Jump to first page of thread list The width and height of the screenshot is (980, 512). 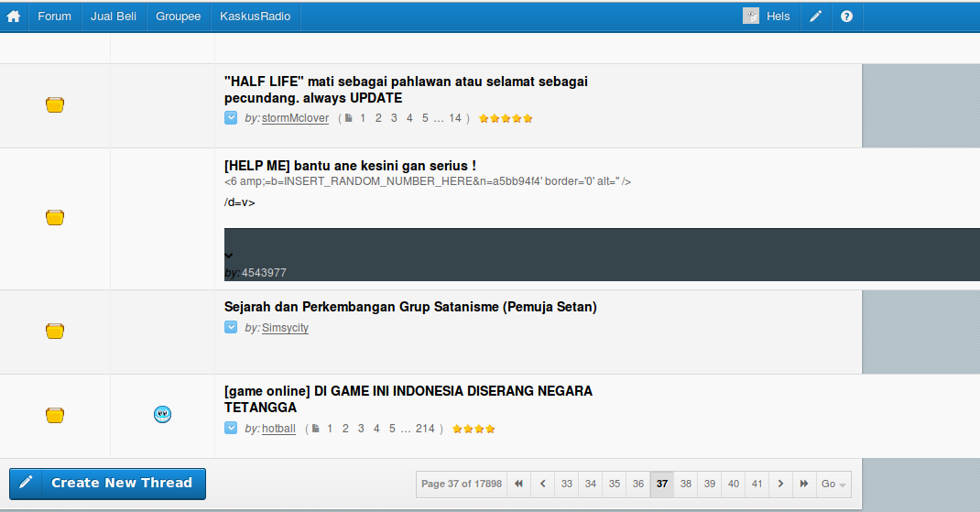[x=518, y=484]
